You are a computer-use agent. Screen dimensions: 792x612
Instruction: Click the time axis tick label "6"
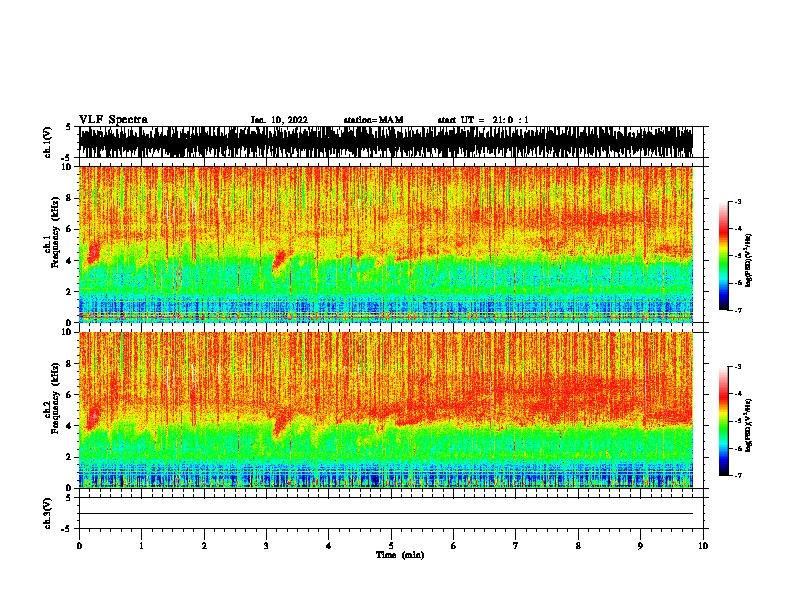(453, 546)
